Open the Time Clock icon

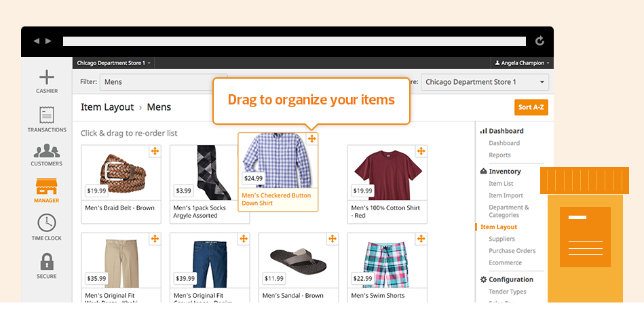46,223
